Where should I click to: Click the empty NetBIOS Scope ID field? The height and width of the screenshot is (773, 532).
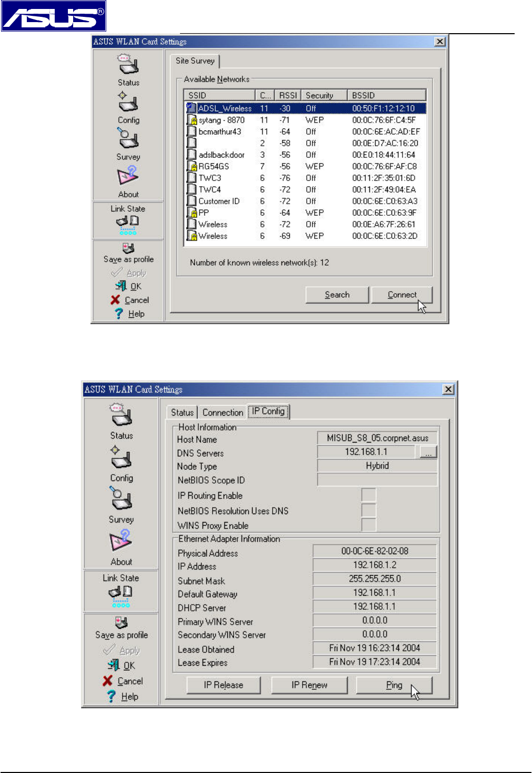(x=377, y=479)
